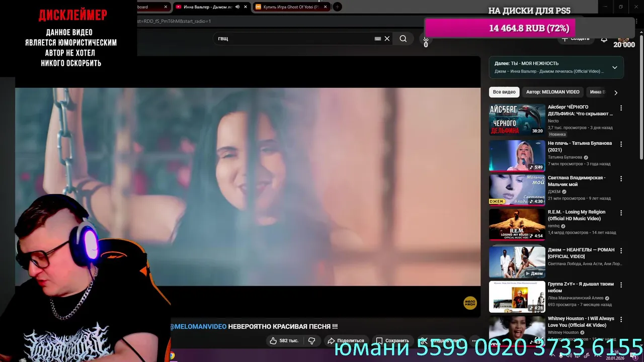Image resolution: width=644 pixels, height=362 pixels.
Task: Open Chrome from the Windows taskbar
Action: [x=172, y=355]
